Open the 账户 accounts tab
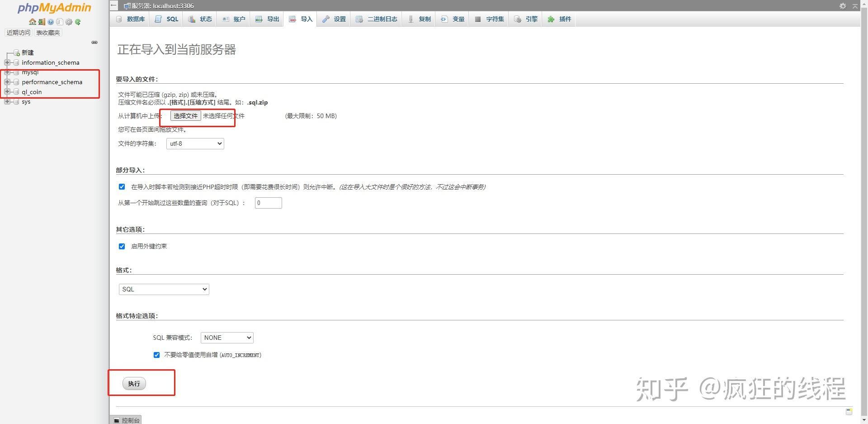This screenshot has width=868, height=424. (234, 19)
